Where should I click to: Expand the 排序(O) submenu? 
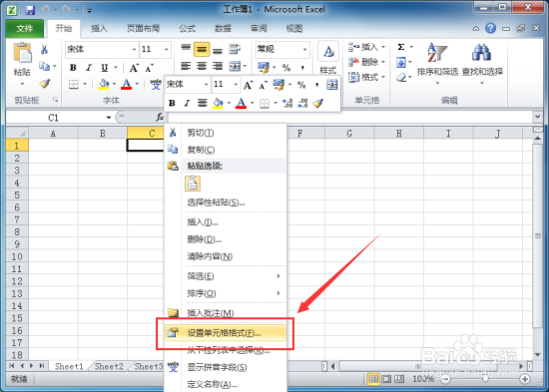click(226, 293)
